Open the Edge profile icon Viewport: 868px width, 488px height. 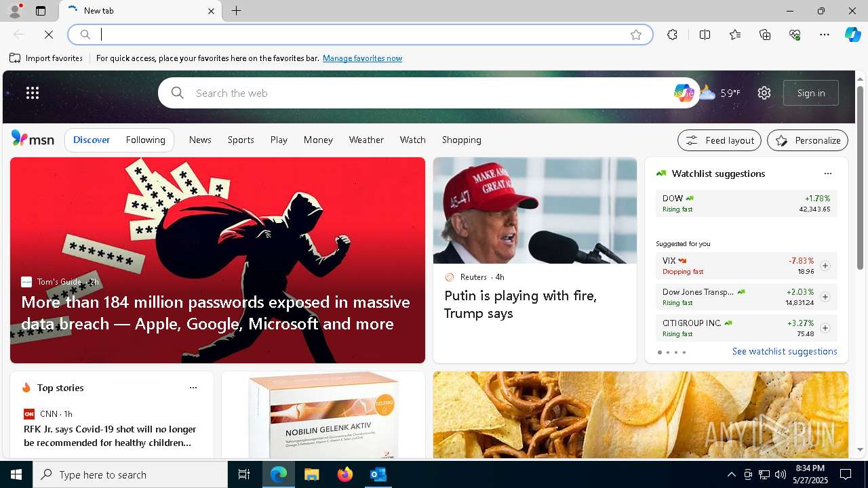click(x=15, y=11)
